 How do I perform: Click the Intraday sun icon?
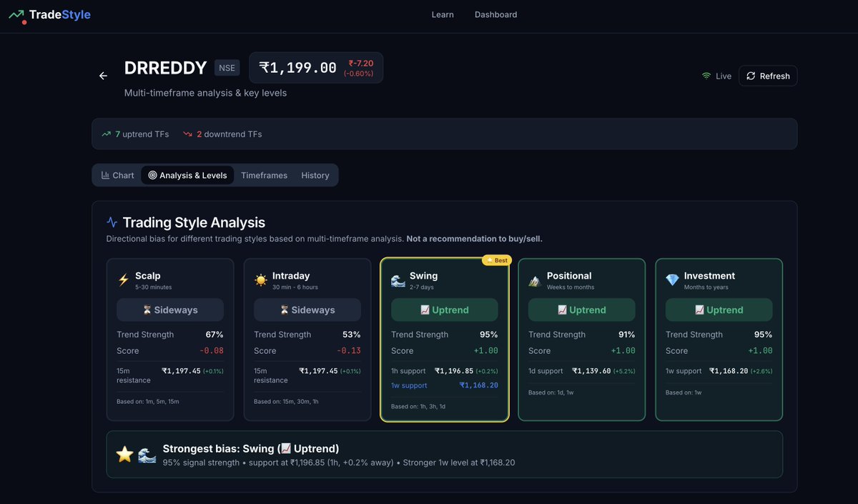(260, 280)
